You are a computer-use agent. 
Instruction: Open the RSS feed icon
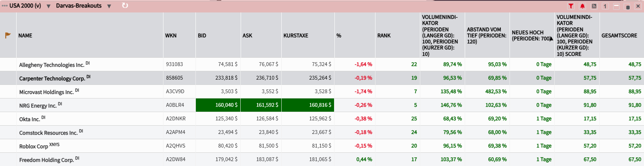point(594,6)
